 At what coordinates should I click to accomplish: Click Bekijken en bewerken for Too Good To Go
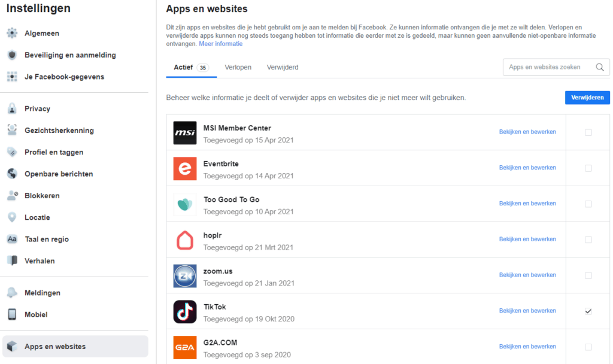[527, 204]
